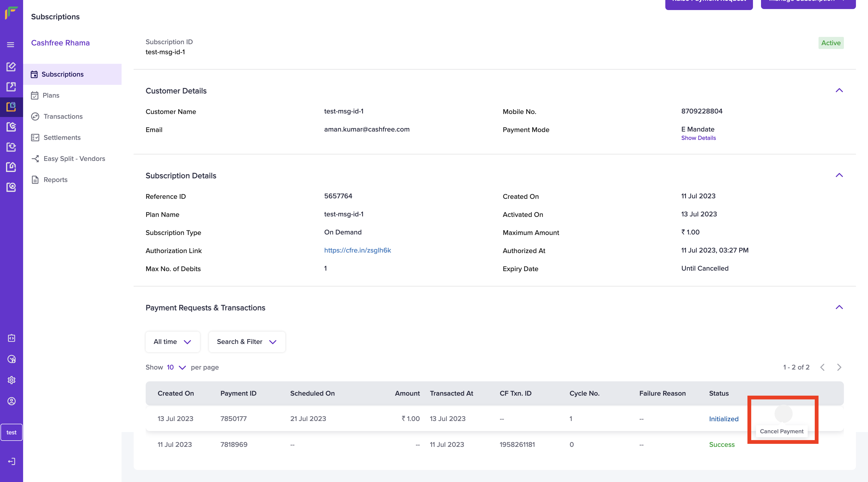Viewport: 868px width, 482px height.
Task: Click the topmost product icon below hamburger
Action: (x=11, y=66)
